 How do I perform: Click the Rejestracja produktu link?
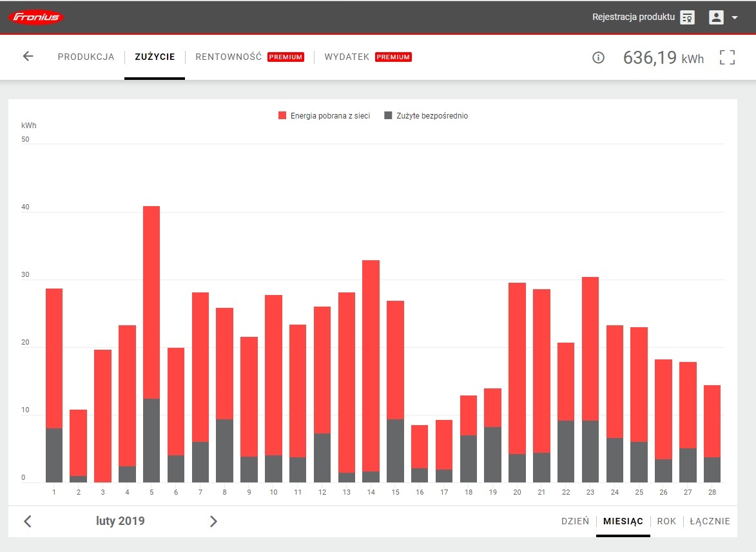click(x=633, y=17)
